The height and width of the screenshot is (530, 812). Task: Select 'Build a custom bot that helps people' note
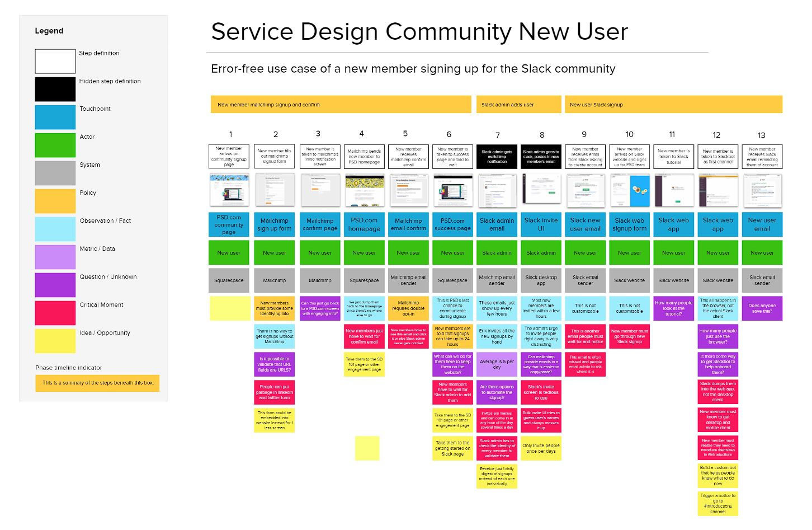click(x=718, y=476)
